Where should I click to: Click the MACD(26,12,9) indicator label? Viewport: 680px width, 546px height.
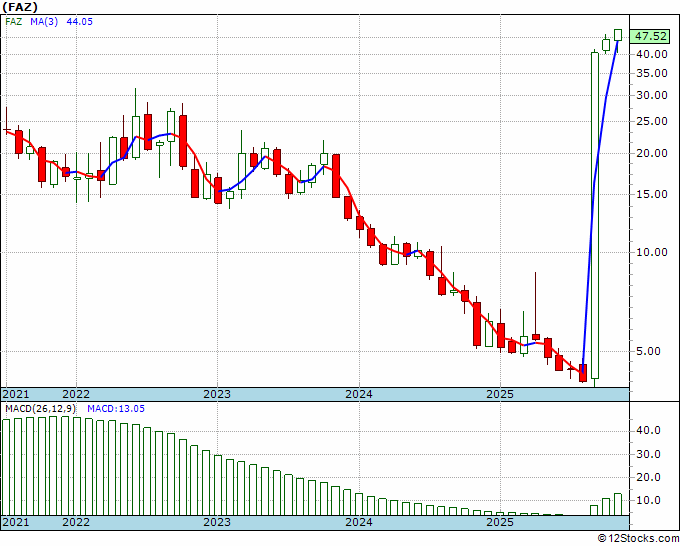[40, 409]
